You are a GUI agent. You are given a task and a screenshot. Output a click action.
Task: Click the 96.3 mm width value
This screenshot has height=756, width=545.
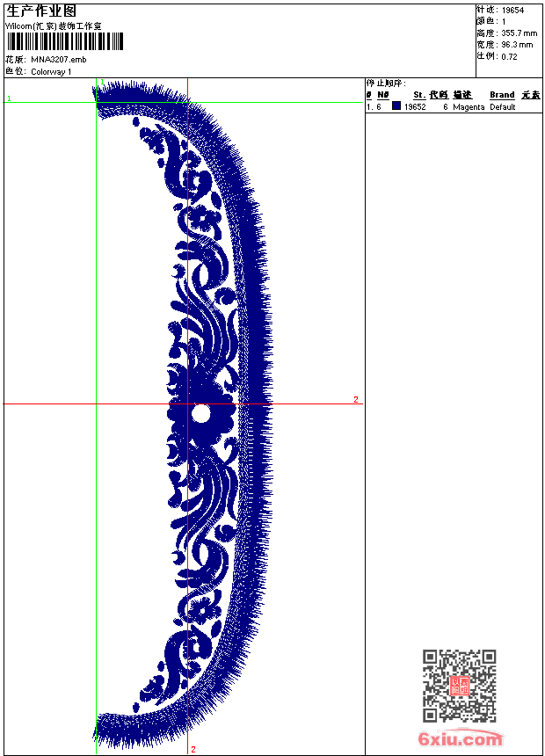517,45
